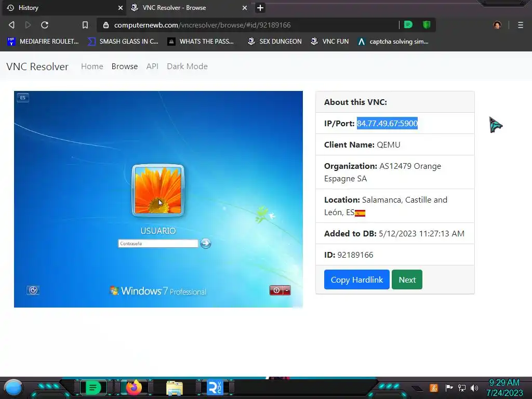
Task: Open the captcha solving sim... bookmark
Action: [x=393, y=42]
